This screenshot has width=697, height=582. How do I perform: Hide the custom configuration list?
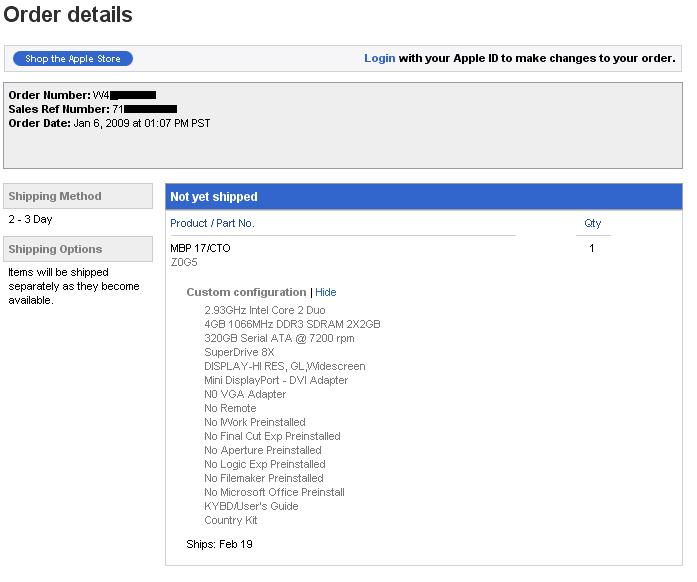pos(325,292)
